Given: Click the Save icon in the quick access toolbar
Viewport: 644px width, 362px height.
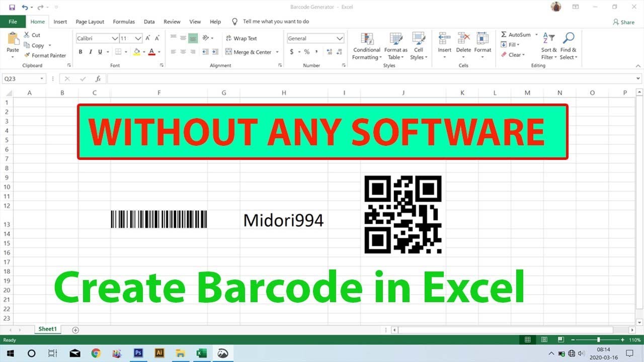Looking at the screenshot, I should 12,7.
